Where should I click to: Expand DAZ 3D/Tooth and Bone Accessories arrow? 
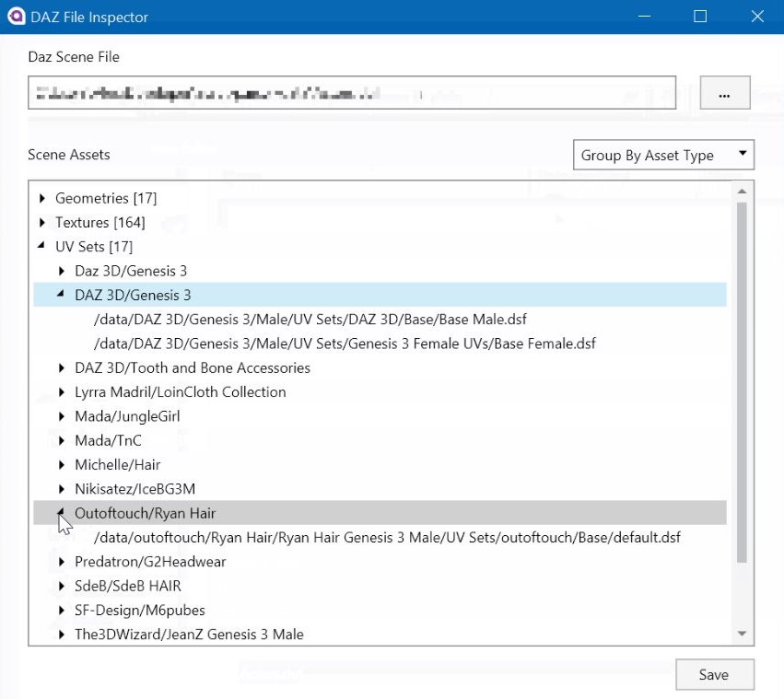coord(62,367)
